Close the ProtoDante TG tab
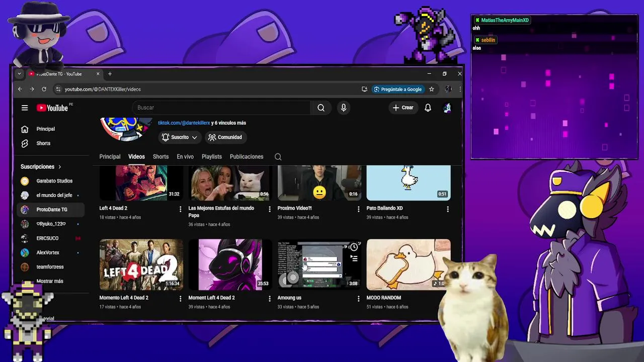The height and width of the screenshot is (362, 644). 98,74
